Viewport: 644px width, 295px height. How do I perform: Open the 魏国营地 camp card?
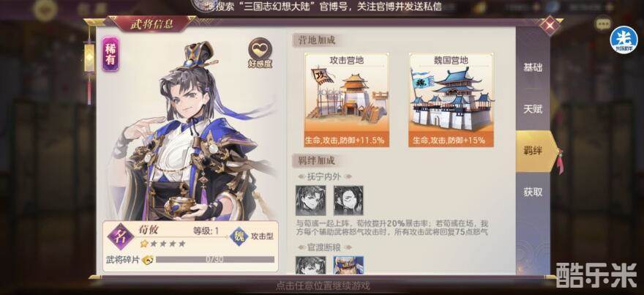click(451, 100)
